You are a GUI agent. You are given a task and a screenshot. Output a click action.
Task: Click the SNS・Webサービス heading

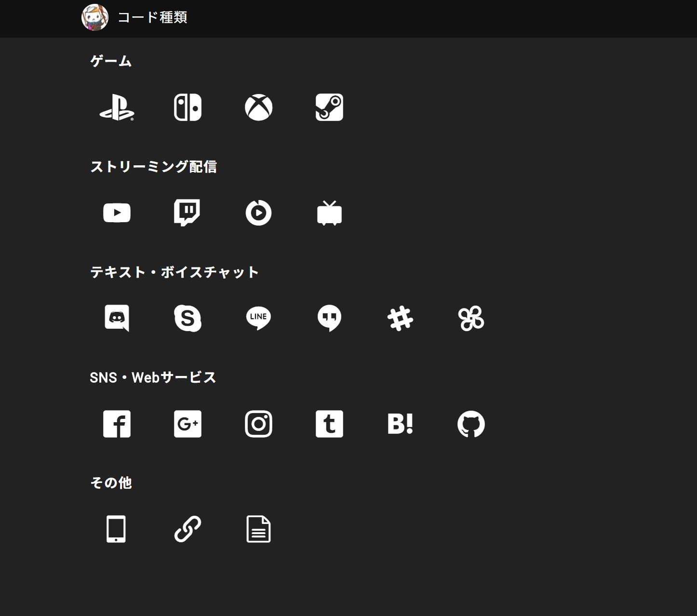click(153, 377)
